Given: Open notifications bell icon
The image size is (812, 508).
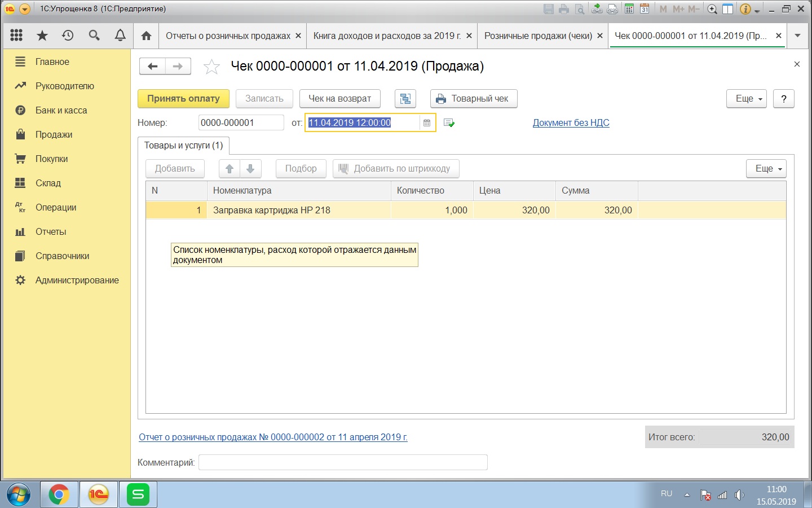Looking at the screenshot, I should click(120, 36).
